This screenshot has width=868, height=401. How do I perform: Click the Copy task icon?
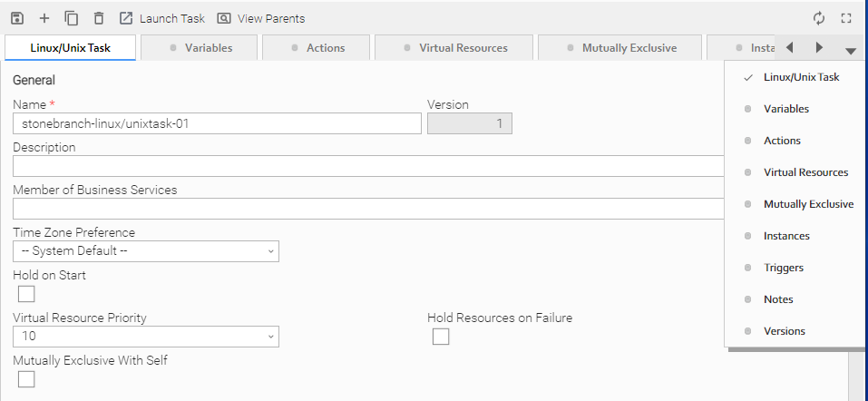72,18
